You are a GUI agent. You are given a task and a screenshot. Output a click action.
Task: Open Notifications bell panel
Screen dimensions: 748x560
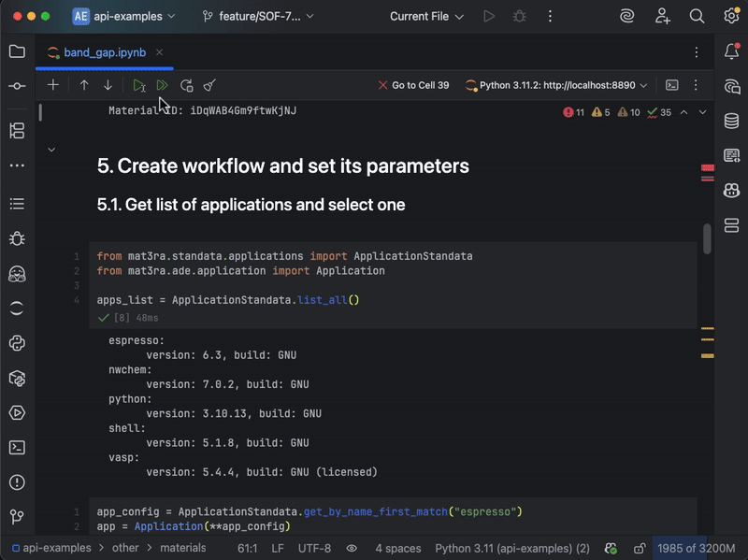pyautogui.click(x=731, y=51)
